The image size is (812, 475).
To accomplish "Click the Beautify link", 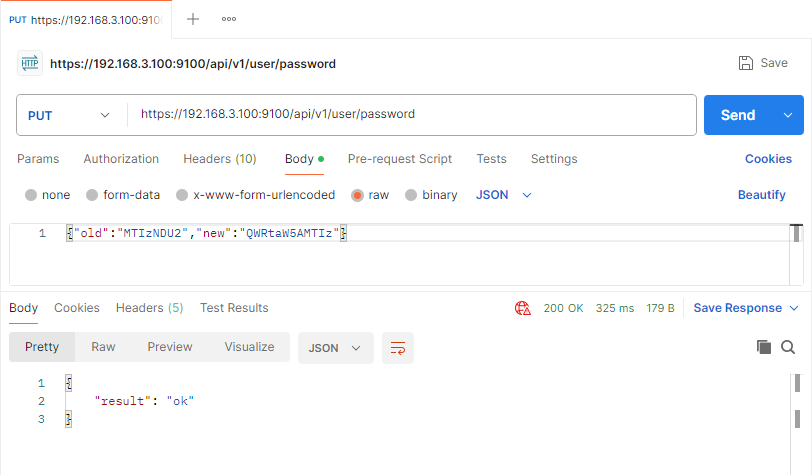I will click(761, 195).
